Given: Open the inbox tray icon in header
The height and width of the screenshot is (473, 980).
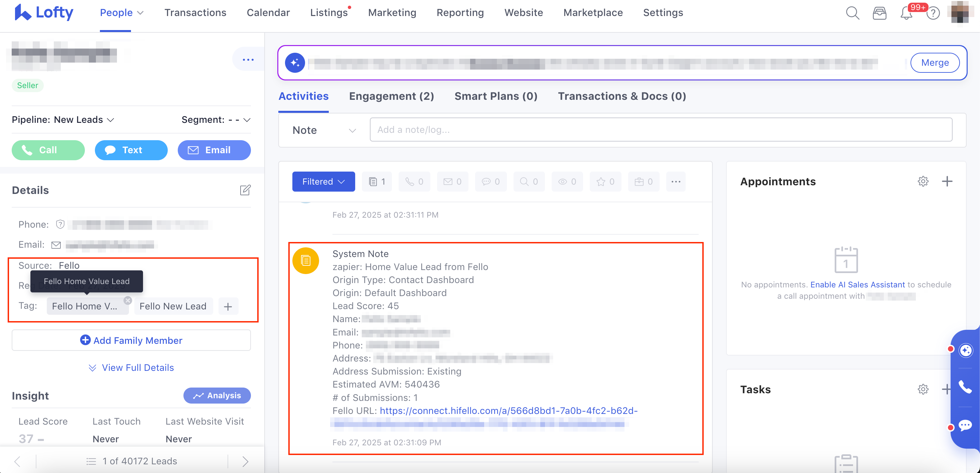Looking at the screenshot, I should [879, 13].
